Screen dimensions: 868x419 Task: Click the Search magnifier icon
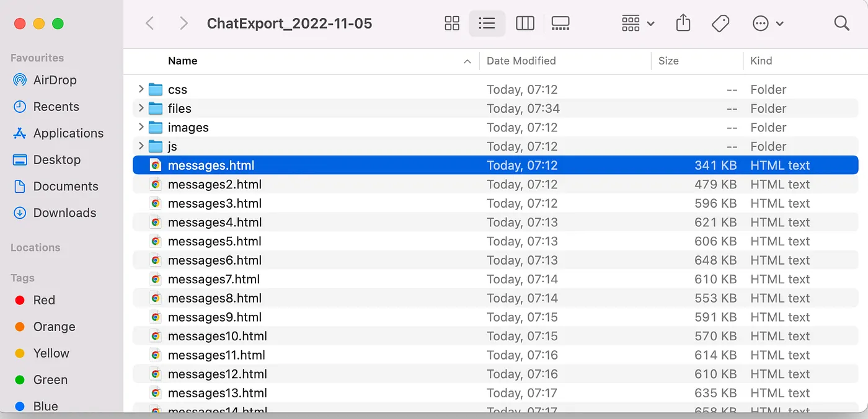click(841, 24)
